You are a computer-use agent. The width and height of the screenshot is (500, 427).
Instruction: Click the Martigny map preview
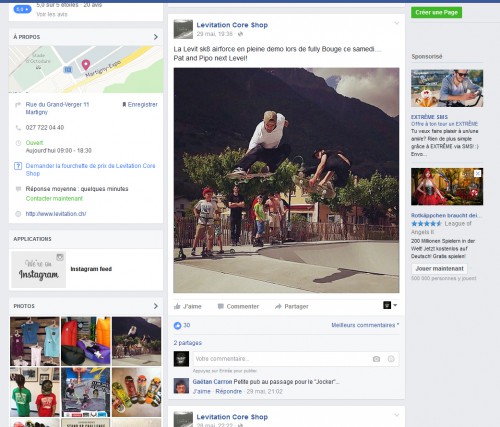point(86,69)
